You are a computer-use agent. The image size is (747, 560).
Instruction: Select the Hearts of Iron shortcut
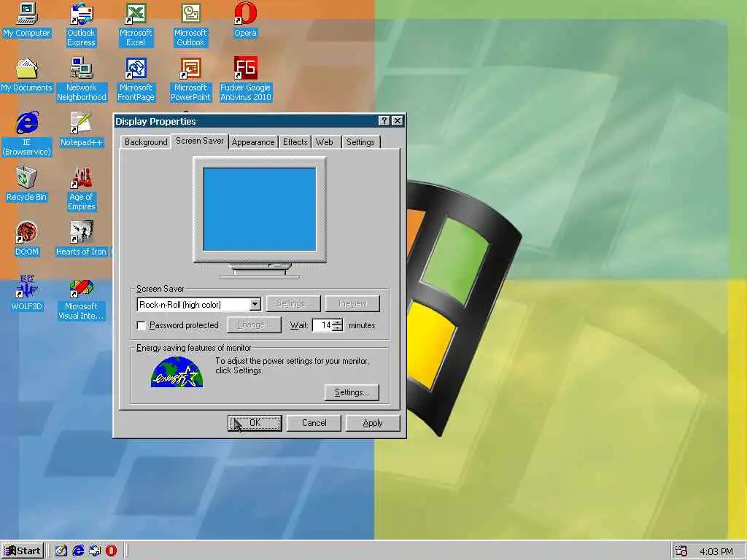[82, 239]
